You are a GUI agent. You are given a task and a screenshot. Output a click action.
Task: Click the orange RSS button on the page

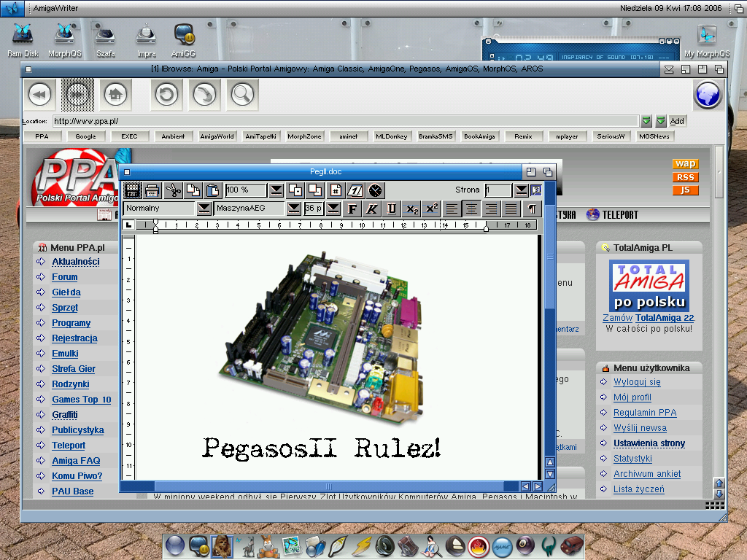686,177
